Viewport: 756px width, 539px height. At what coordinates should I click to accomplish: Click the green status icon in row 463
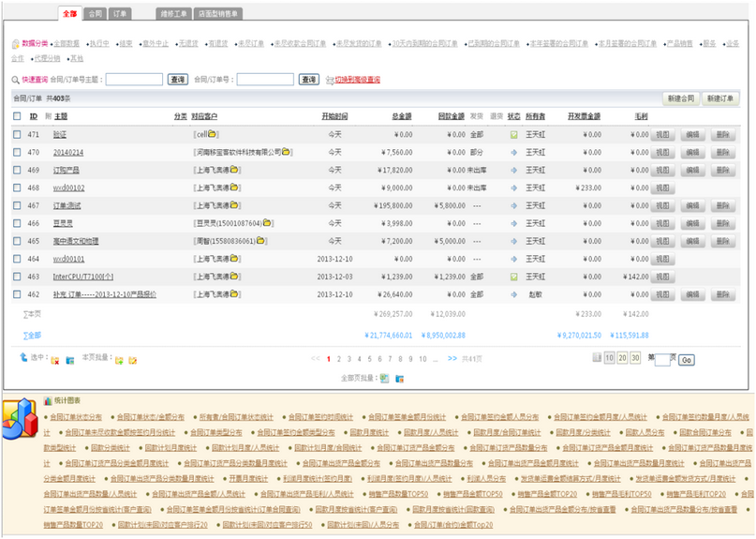(513, 277)
